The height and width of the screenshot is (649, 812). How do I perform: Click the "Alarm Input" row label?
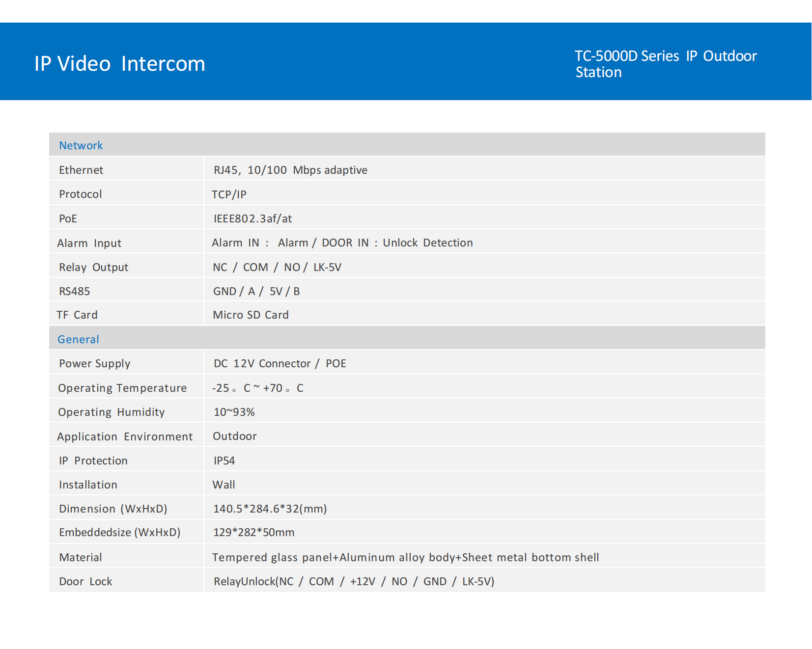tap(89, 243)
